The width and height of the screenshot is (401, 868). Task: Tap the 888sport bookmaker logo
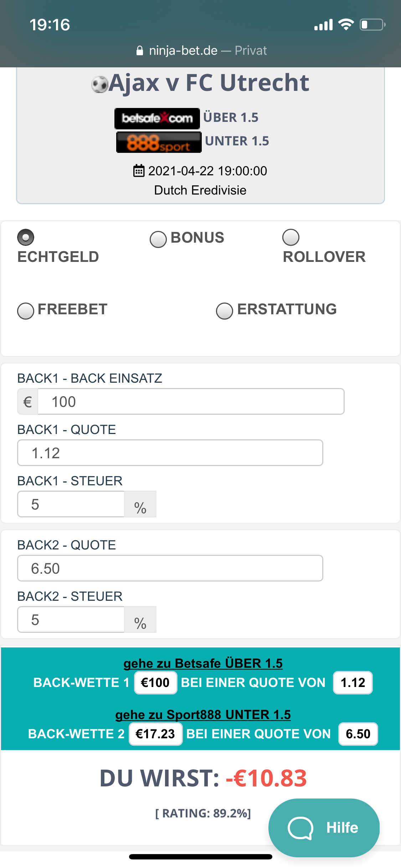click(x=159, y=142)
